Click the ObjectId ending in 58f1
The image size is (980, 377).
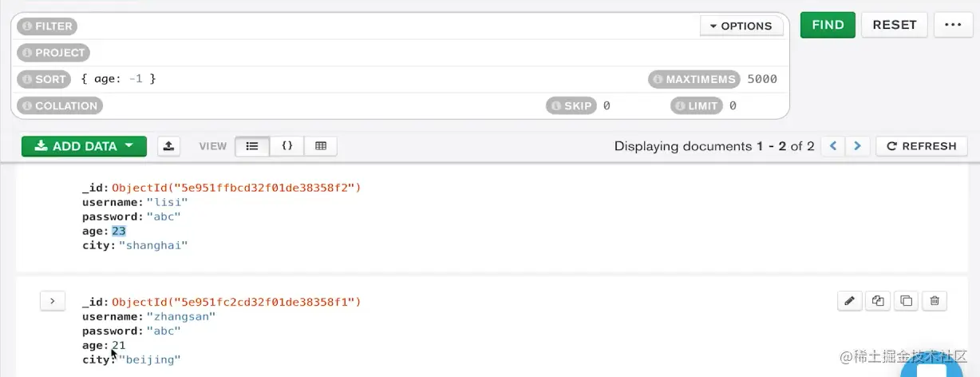pyautogui.click(x=236, y=302)
